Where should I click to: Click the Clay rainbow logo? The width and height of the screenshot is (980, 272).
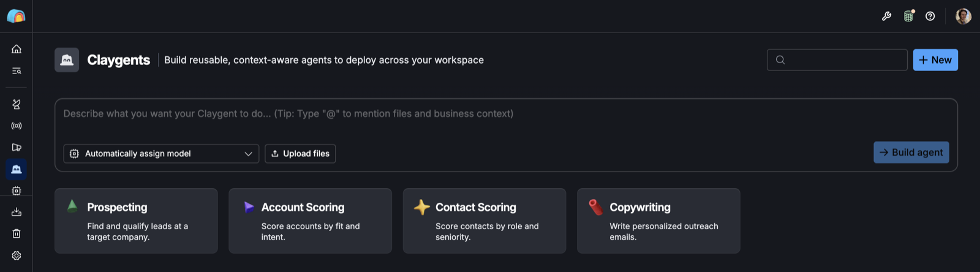(16, 16)
